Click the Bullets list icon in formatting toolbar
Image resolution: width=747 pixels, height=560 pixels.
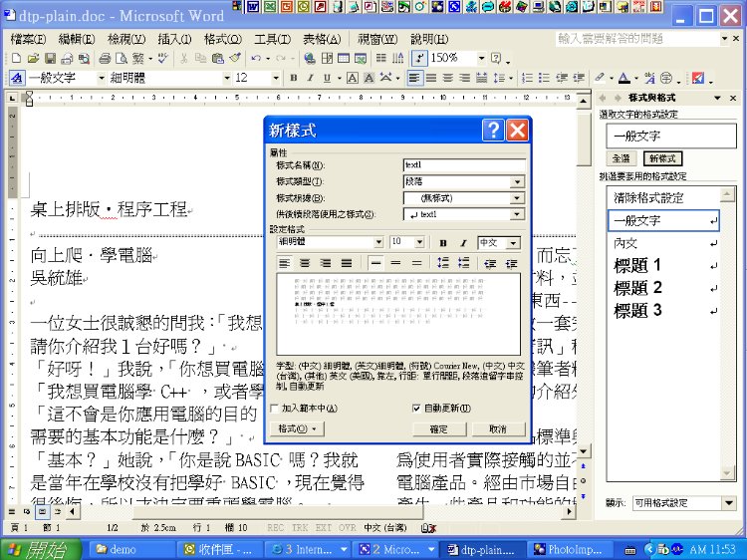[544, 78]
